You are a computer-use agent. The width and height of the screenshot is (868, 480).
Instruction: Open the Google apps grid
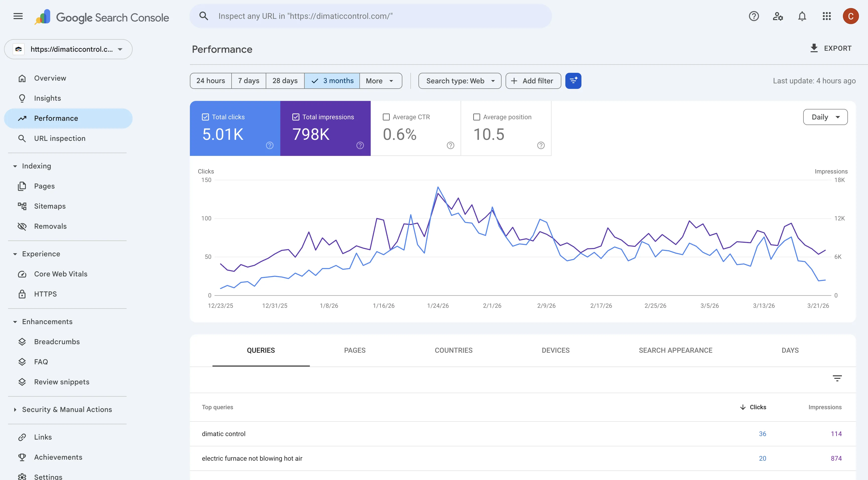(x=827, y=16)
